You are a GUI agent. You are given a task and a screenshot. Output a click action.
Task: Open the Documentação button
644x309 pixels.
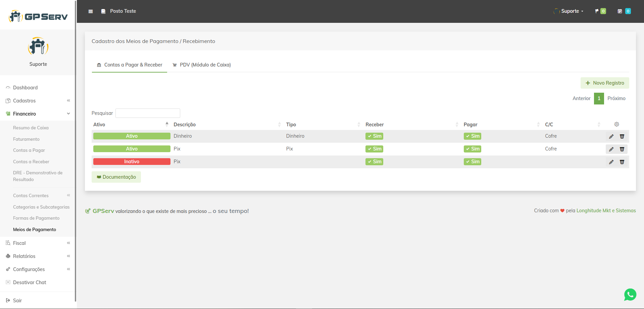click(x=116, y=177)
